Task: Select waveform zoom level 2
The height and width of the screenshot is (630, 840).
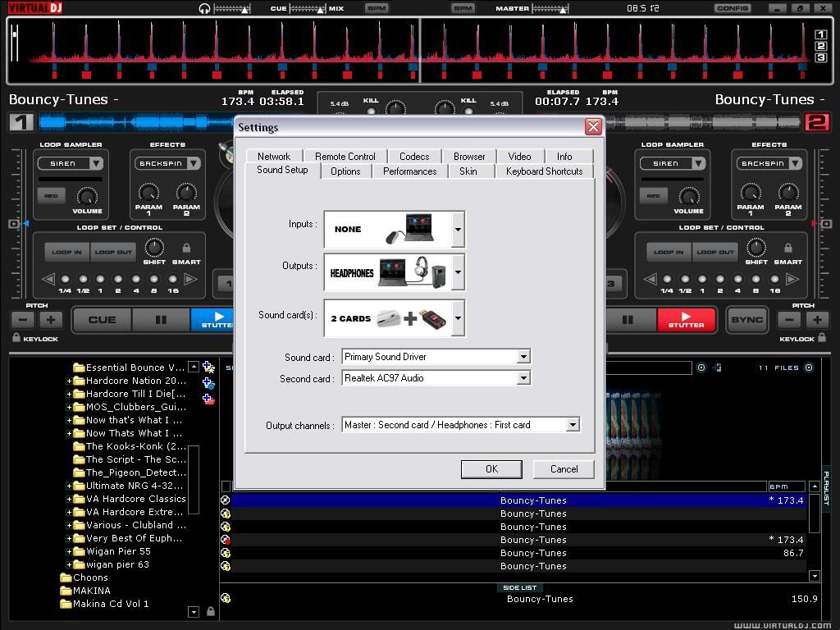Action: 820,46
